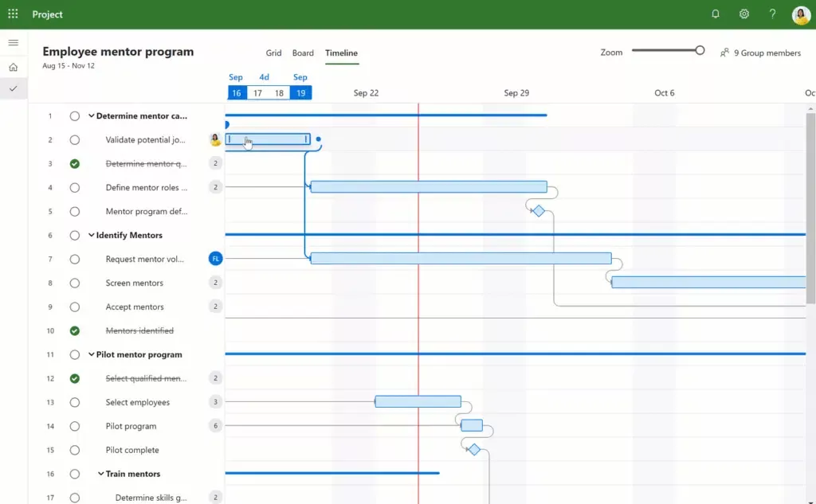The image size is (816, 504).
Task: Click the Aug 15 - Nov 12 date range
Action: tap(69, 65)
